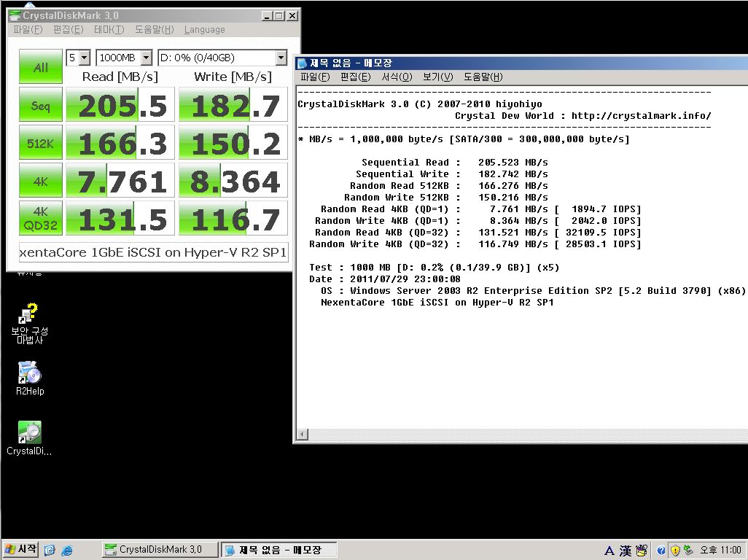Click the CrystalDiskMark title bar app icon
Image resolution: width=748 pixels, height=560 pixels.
(15, 15)
